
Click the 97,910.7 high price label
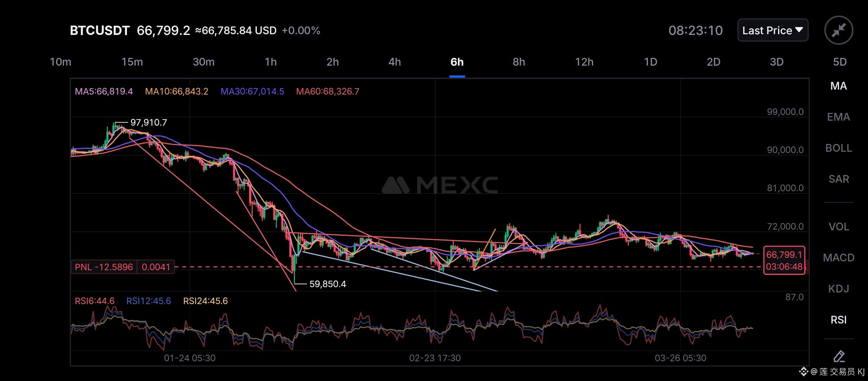point(149,123)
